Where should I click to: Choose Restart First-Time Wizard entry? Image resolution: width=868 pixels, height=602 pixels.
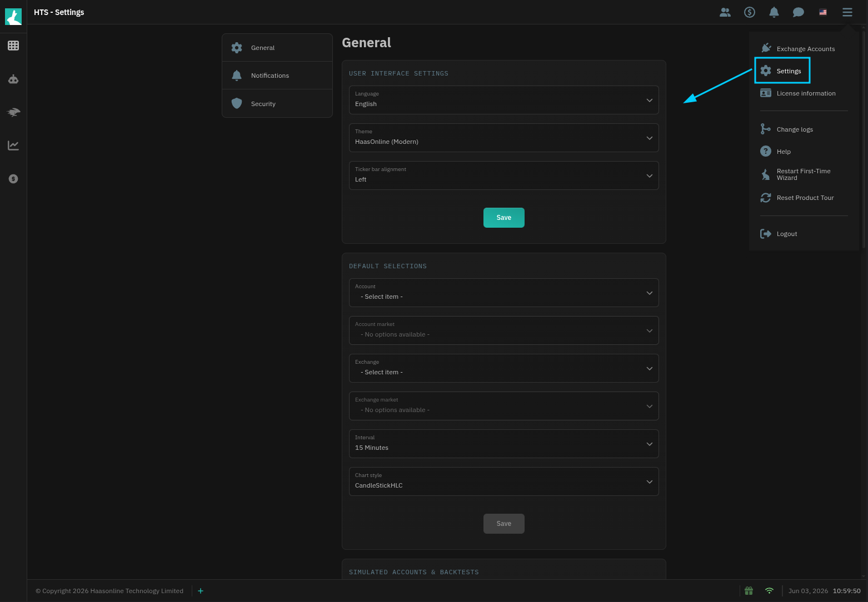[804, 174]
